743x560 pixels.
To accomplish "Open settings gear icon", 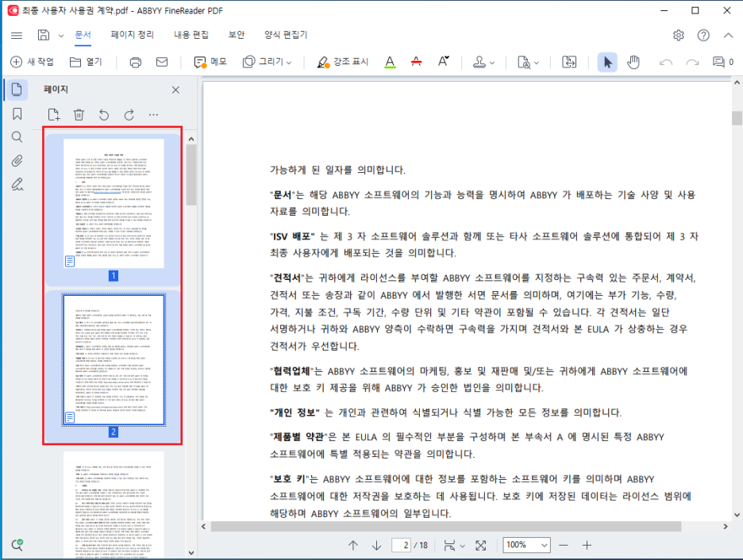I will [x=679, y=35].
